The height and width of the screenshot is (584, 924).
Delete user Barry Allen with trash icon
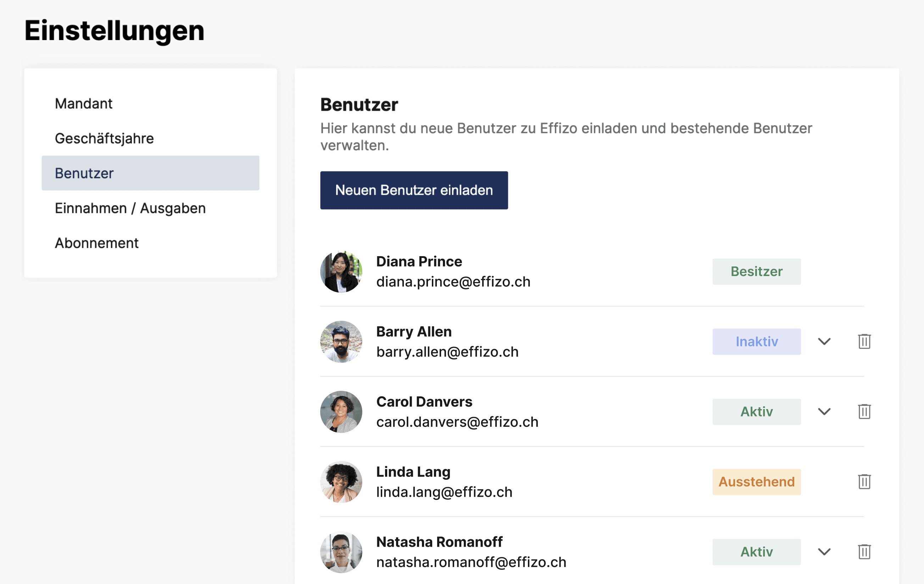tap(864, 341)
